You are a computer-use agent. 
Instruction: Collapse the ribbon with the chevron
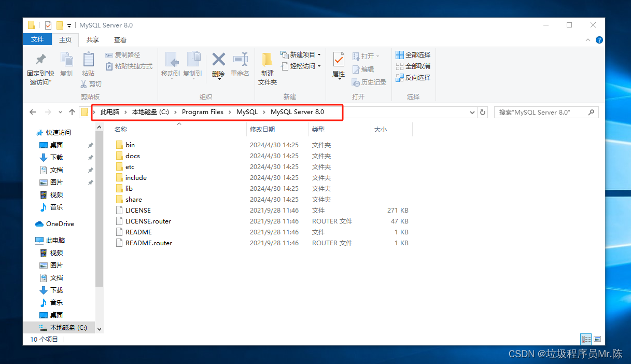click(x=588, y=40)
